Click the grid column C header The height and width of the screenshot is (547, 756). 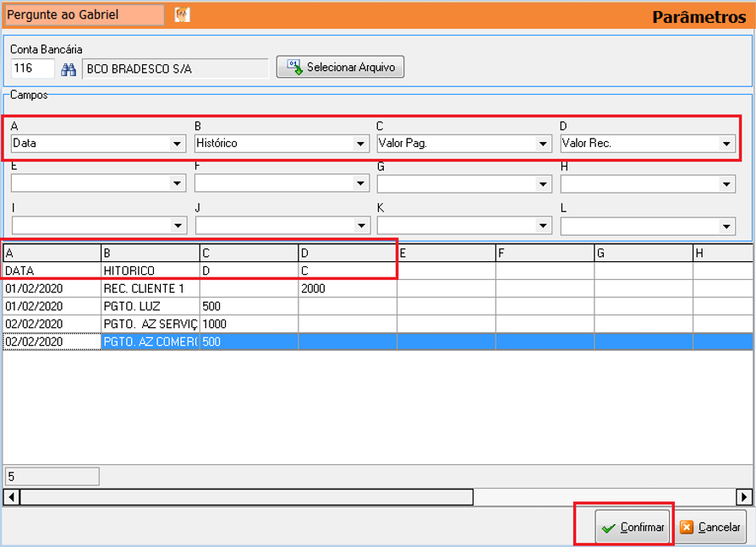(249, 253)
